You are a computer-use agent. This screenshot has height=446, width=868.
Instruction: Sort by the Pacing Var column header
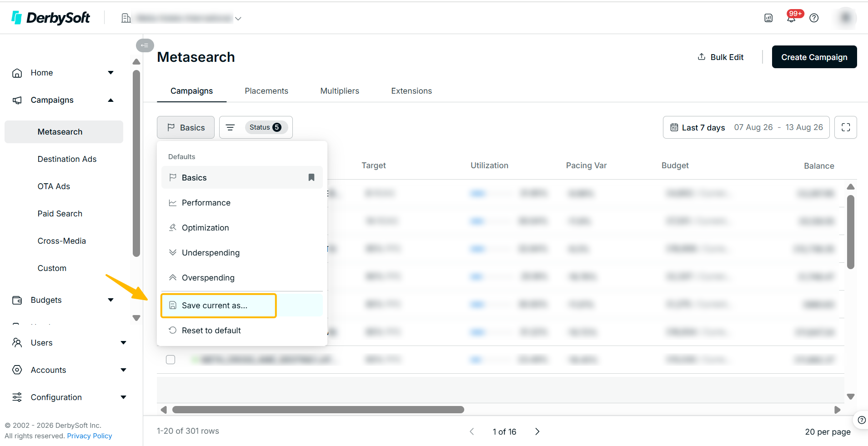click(x=586, y=165)
